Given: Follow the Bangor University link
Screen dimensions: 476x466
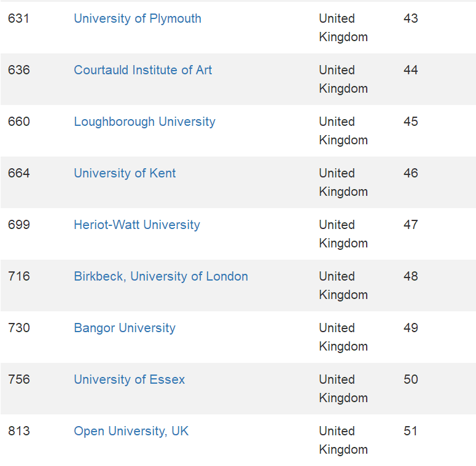Looking at the screenshot, I should (x=125, y=328).
